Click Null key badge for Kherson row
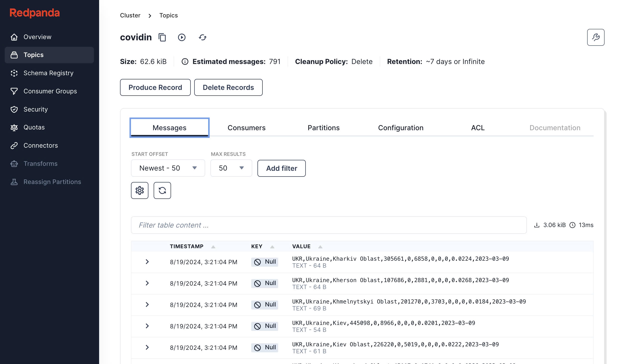The image size is (623, 364). pos(265,283)
